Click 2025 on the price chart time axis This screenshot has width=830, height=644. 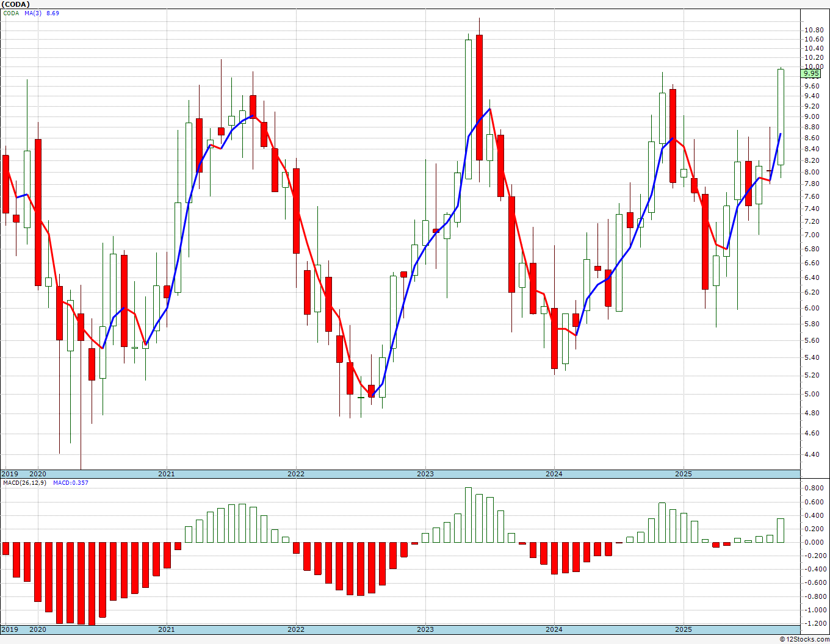click(684, 474)
